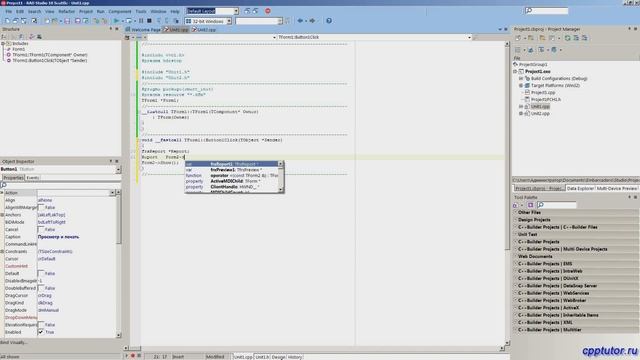Click the purple category icon in Tool Palette
Image resolution: width=640 pixels, height=360 pixels.
530,205
